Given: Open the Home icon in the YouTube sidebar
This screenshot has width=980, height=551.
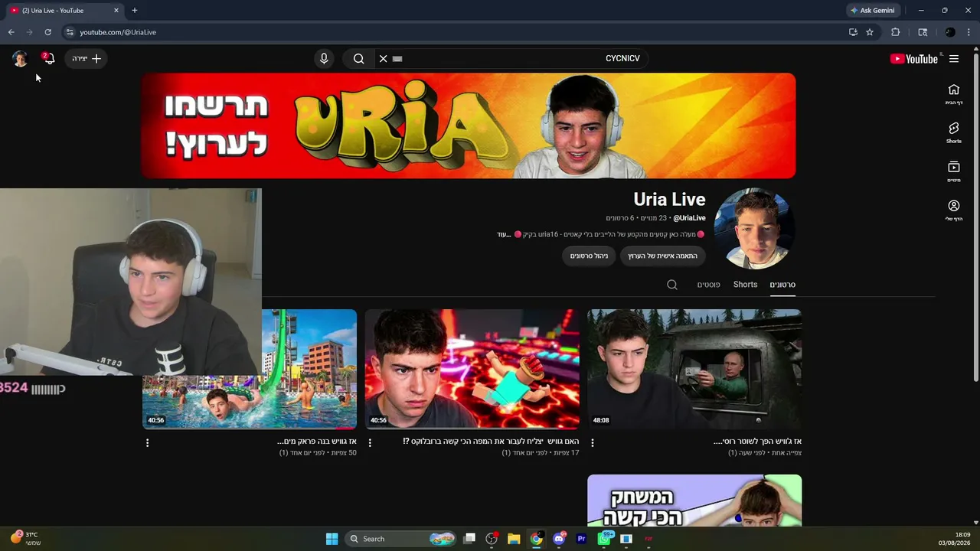Looking at the screenshot, I should [954, 94].
